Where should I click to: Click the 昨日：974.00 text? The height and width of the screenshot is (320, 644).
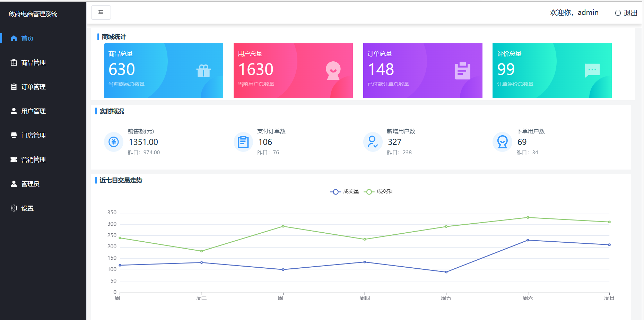point(144,153)
